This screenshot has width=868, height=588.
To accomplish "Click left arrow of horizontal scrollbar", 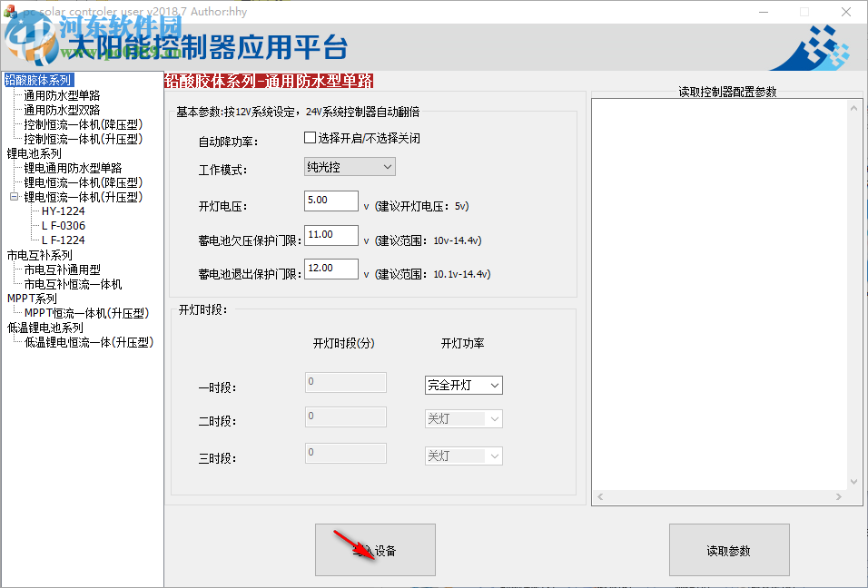I will point(600,496).
